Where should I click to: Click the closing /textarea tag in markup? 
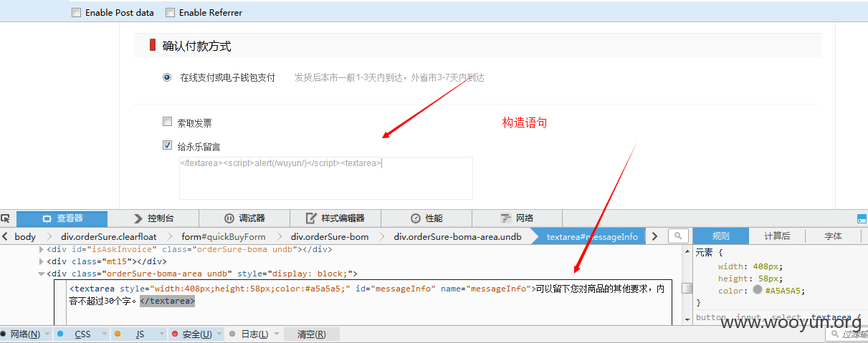167,301
